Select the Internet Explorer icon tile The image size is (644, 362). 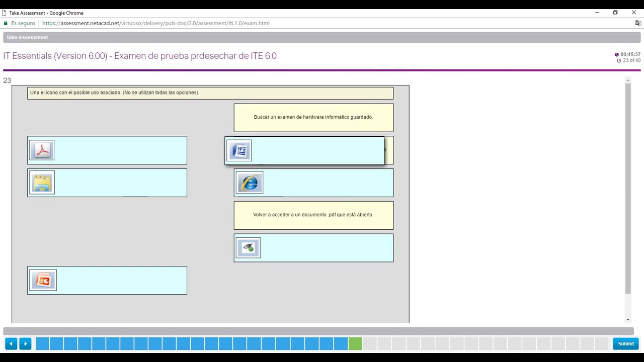313,183
